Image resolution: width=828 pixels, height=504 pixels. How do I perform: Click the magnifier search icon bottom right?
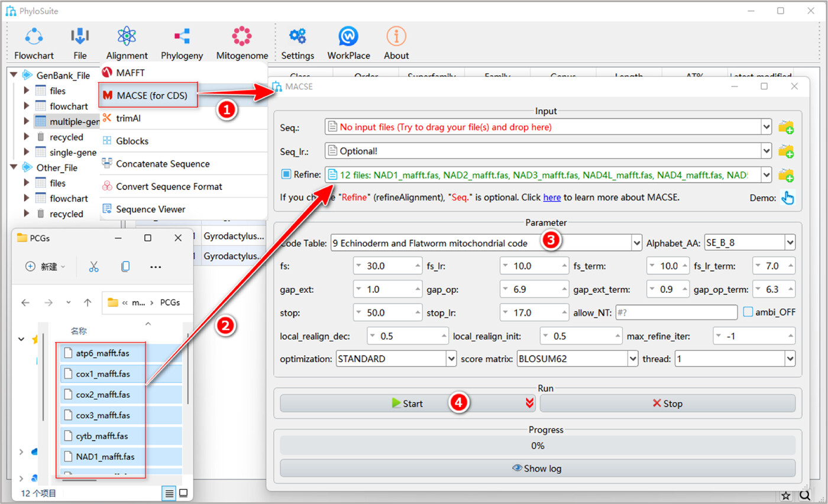tap(805, 496)
